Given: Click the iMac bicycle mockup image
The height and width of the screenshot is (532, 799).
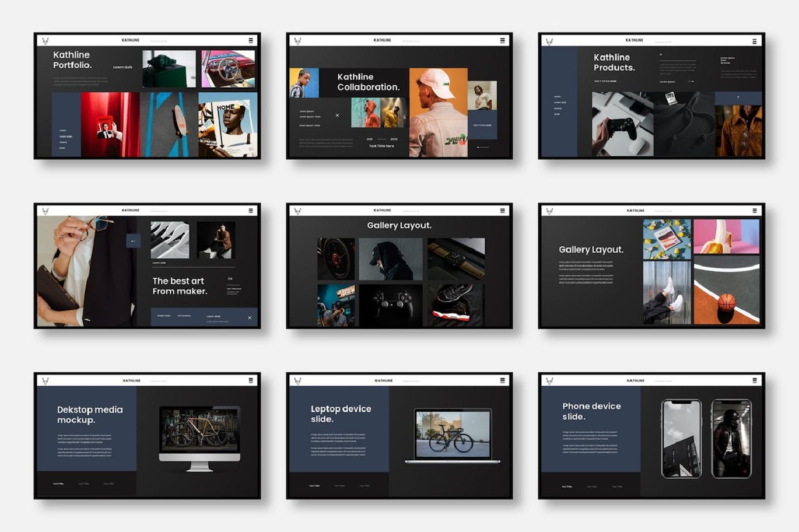Looking at the screenshot, I should 199,430.
